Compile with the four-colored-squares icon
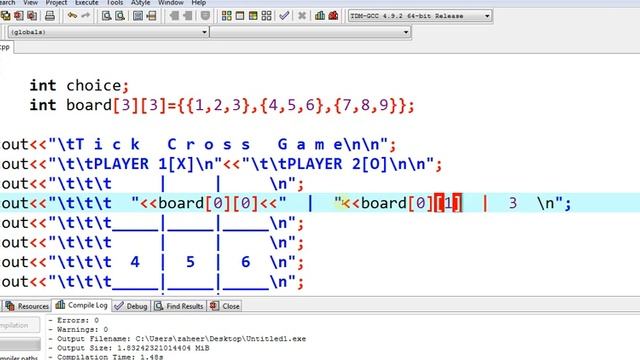 pos(227,16)
